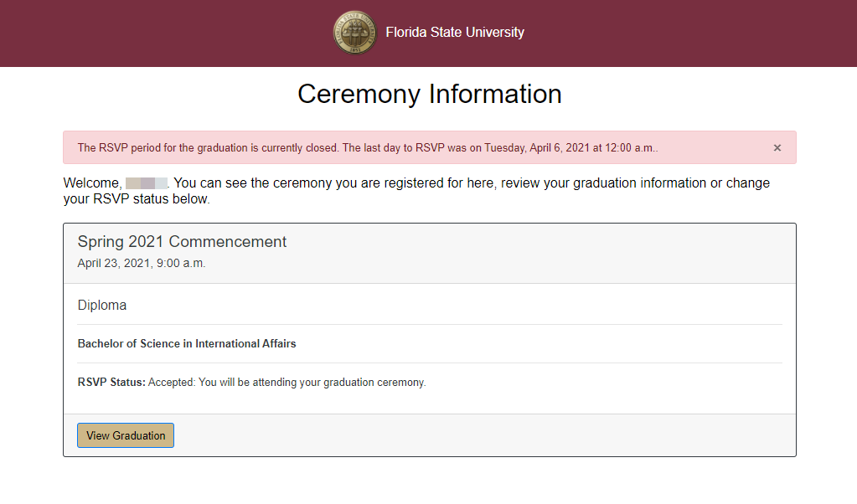Screen dimensions: 857x504
Task: Click the Ceremony Information page heading
Action: [x=428, y=94]
